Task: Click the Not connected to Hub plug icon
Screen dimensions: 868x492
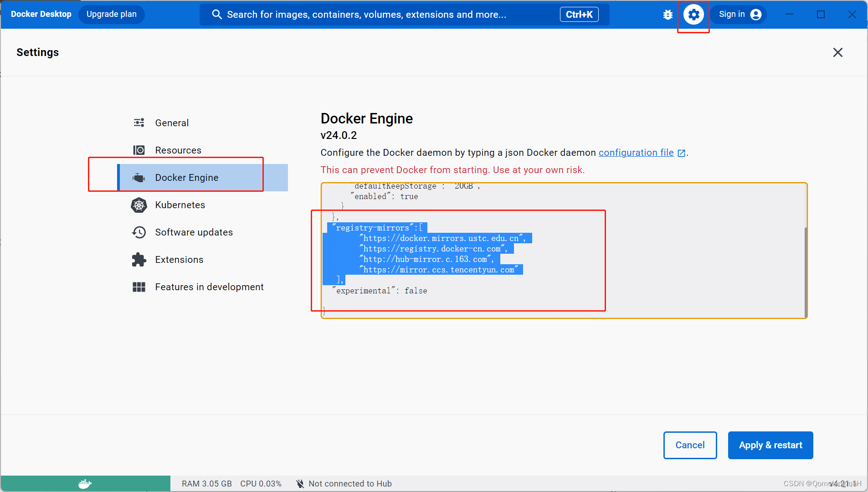Action: [x=300, y=484]
